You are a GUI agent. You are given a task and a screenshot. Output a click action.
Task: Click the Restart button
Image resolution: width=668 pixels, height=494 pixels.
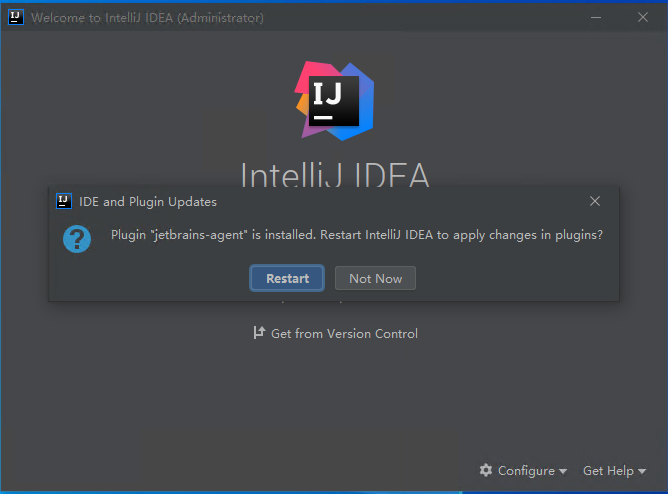click(x=287, y=278)
